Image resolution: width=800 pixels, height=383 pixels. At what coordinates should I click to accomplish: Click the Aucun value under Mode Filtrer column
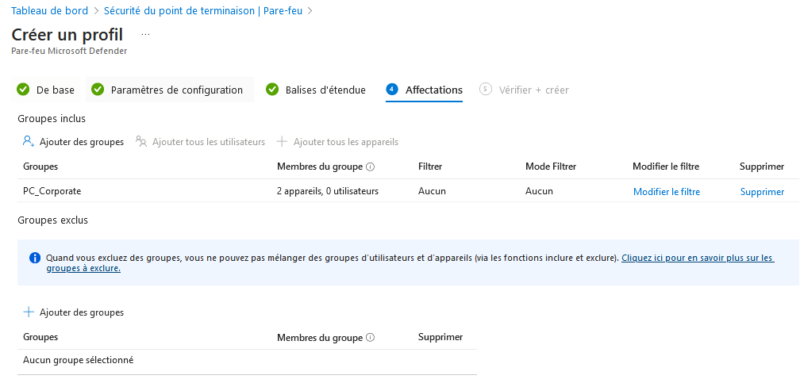[x=539, y=191]
